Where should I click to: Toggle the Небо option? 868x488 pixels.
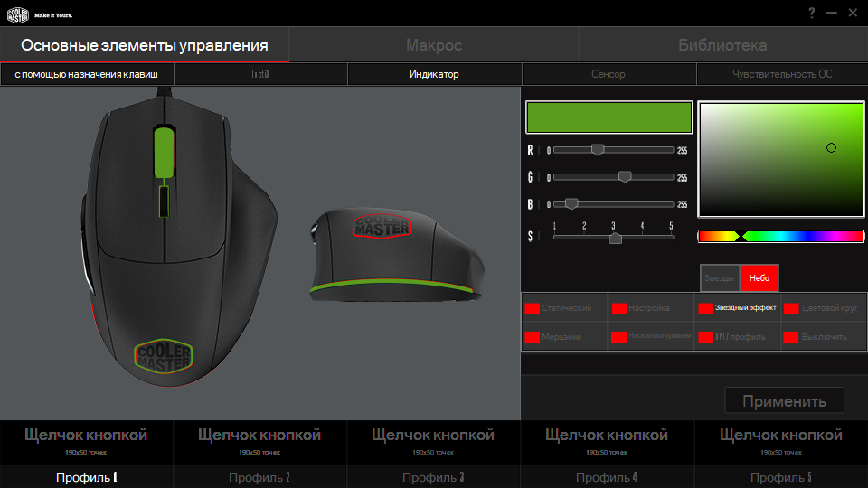click(759, 277)
